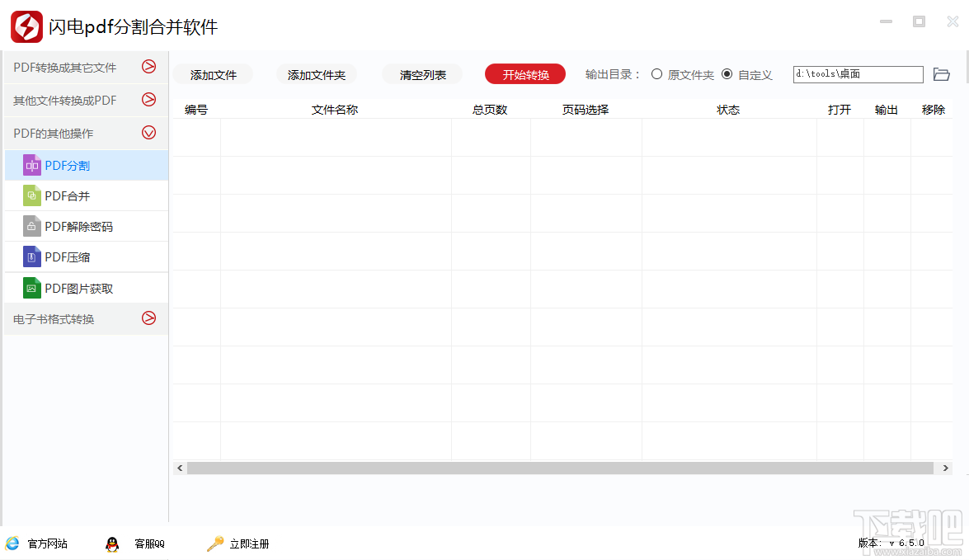This screenshot has height=560, width=969.
Task: Select the PDF分割 tool icon
Action: point(31,164)
